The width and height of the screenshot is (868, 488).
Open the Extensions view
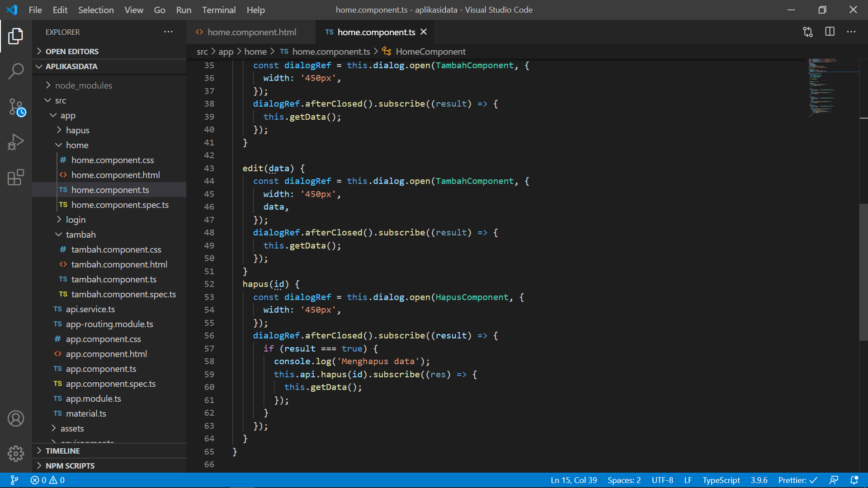[16, 177]
